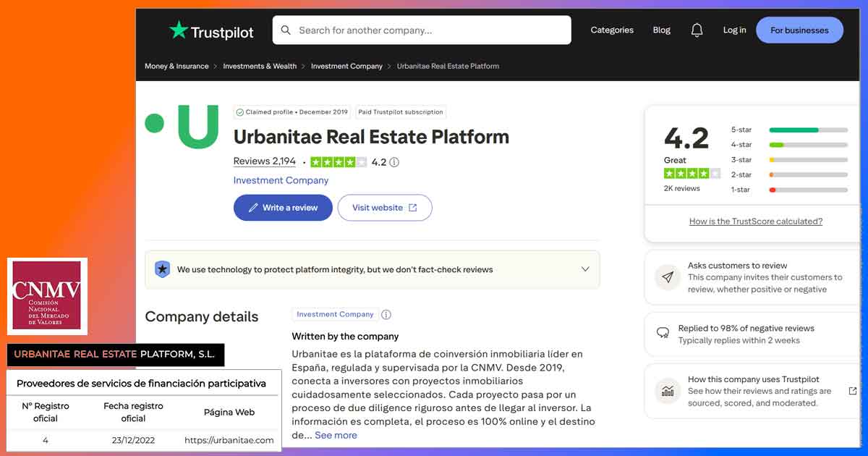Click the Write a review button
The width and height of the screenshot is (868, 456).
[283, 208]
